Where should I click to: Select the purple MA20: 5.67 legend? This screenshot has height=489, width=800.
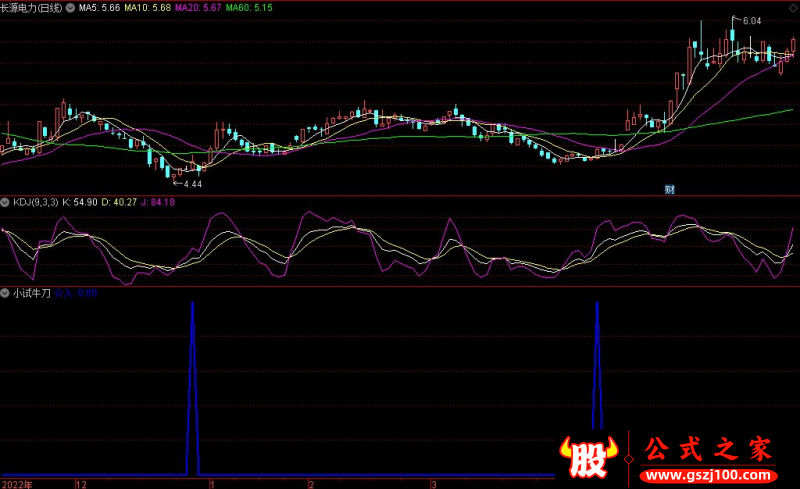(199, 8)
